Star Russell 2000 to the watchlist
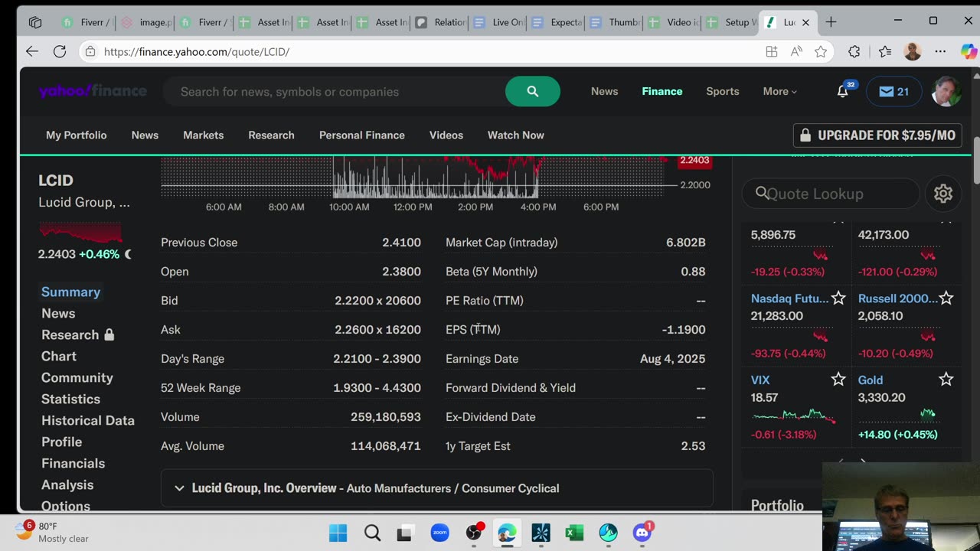This screenshot has width=980, height=551. pyautogui.click(x=946, y=298)
